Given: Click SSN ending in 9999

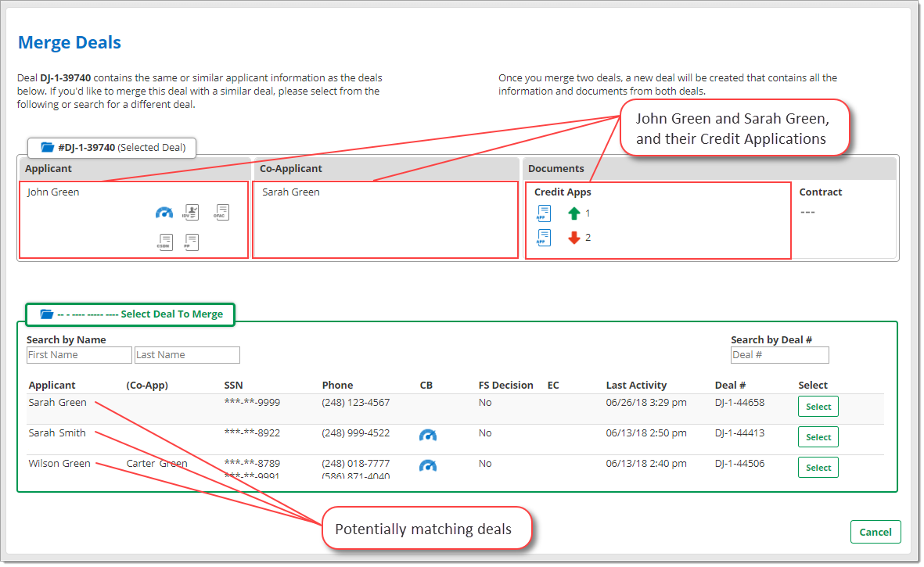Looking at the screenshot, I should coord(252,403).
